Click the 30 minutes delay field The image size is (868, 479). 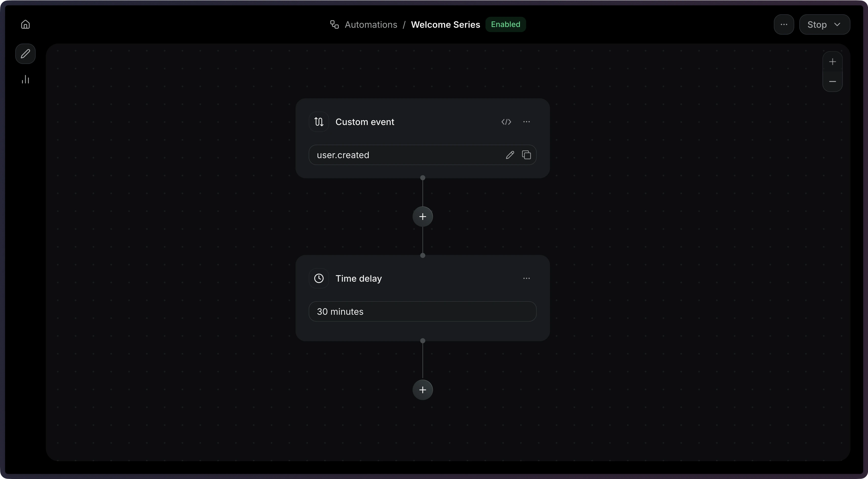tap(422, 311)
